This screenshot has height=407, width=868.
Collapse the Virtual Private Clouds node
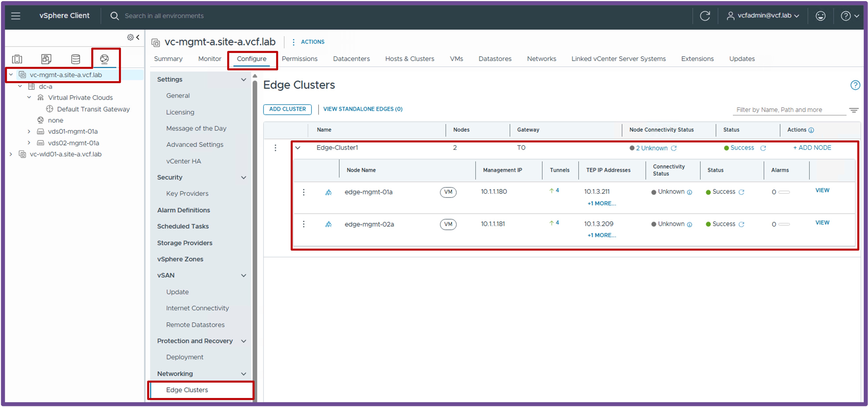(29, 97)
